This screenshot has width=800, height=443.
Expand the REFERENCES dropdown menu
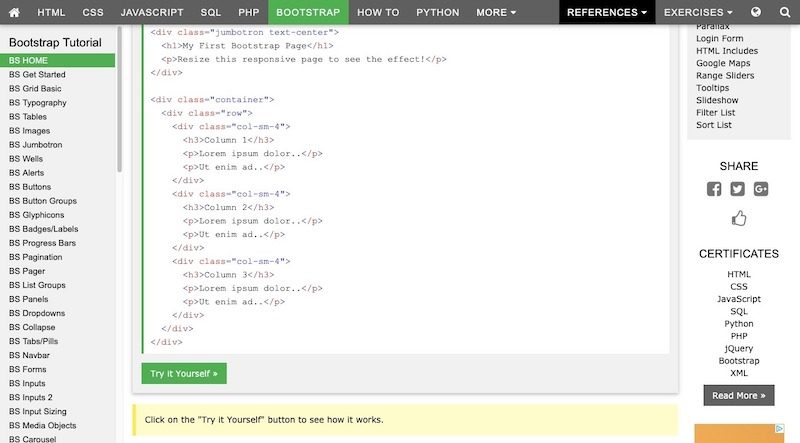click(x=607, y=12)
